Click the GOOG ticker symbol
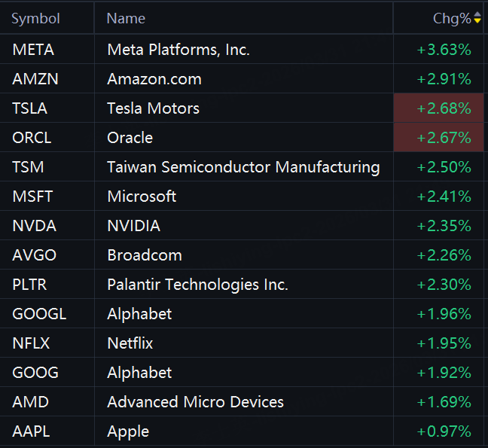 35,373
